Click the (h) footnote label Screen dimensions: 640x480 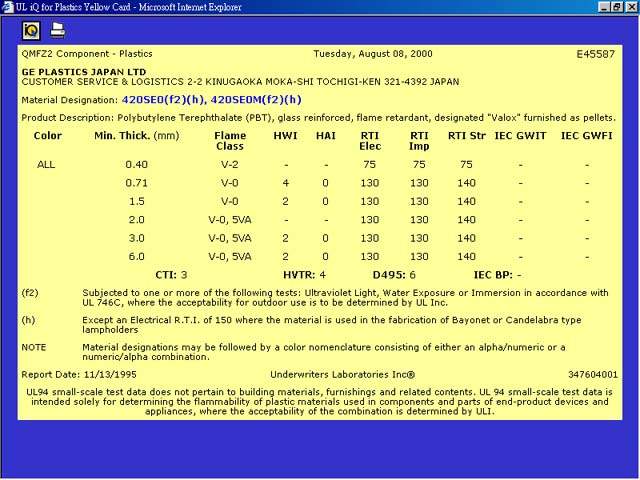(28, 320)
